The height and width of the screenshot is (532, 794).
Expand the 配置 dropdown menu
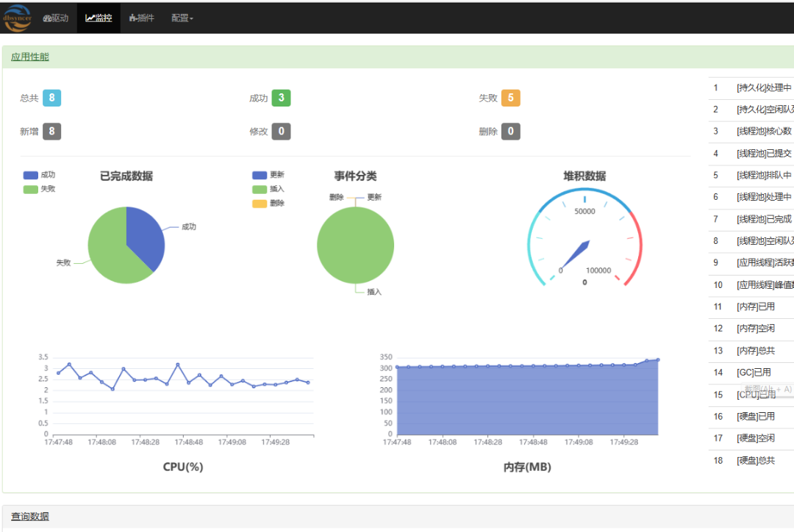coord(182,18)
